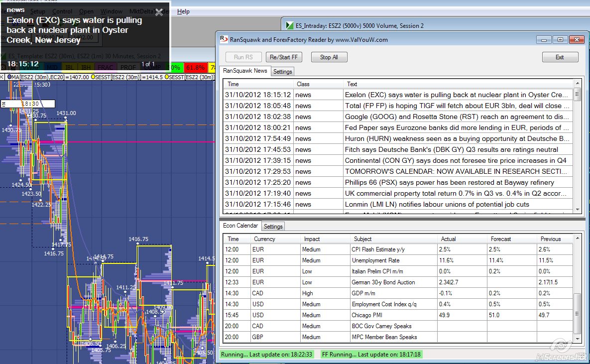Image resolution: width=590 pixels, height=364 pixels.
Task: Click the Re/Start FF button
Action: (x=284, y=57)
